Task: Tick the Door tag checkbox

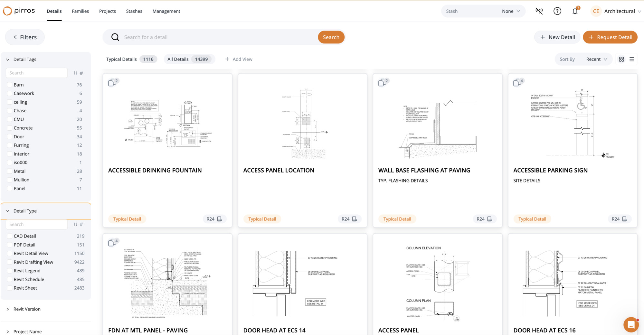Action: (x=9, y=137)
